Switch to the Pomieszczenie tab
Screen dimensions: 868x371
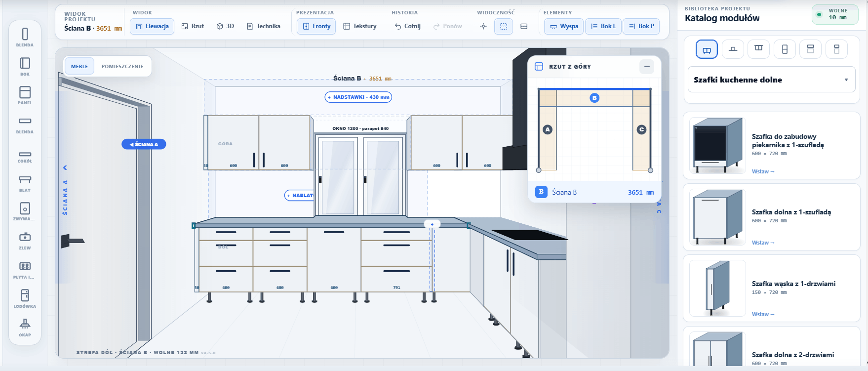tap(122, 66)
